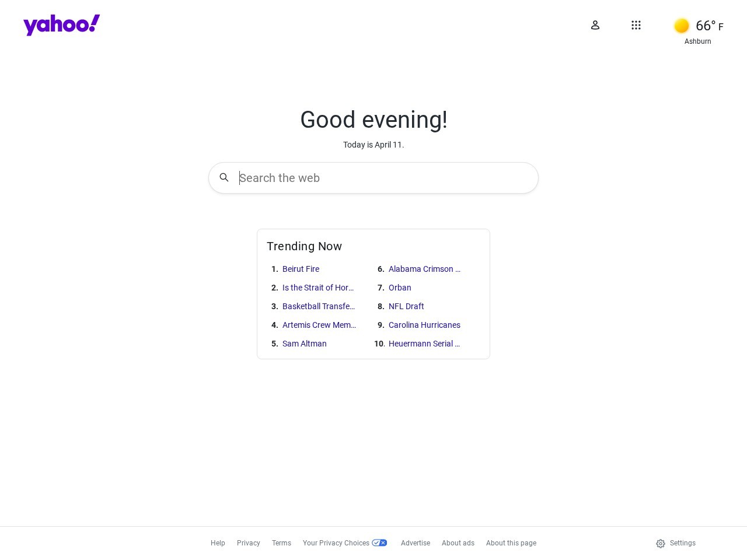Click the privacy choices opt-out icon
Screen dimensions: 747x560
point(379,542)
